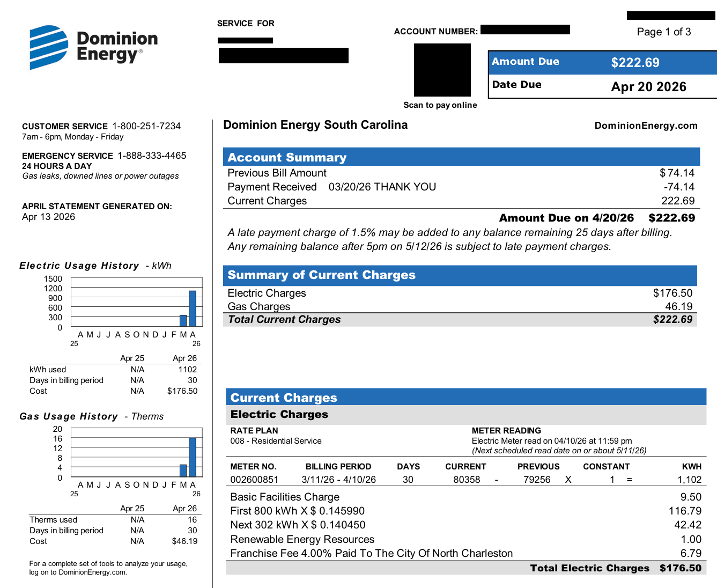Select payment amount -74.14

679,187
